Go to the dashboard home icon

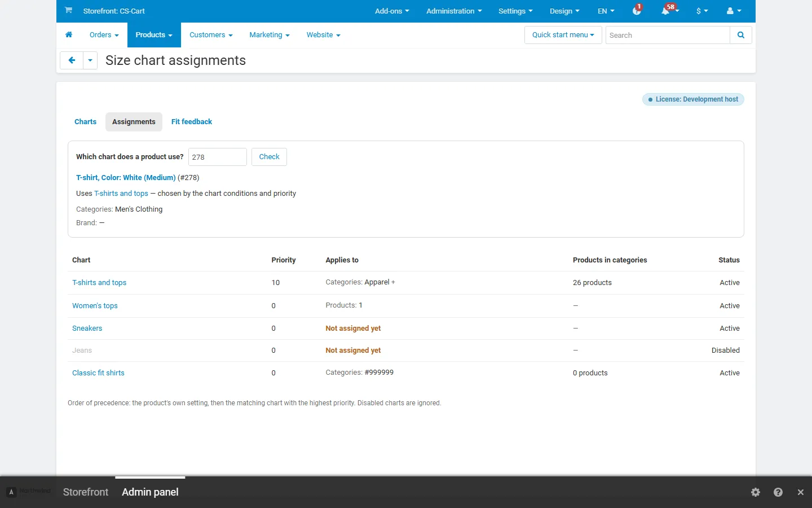[69, 34]
